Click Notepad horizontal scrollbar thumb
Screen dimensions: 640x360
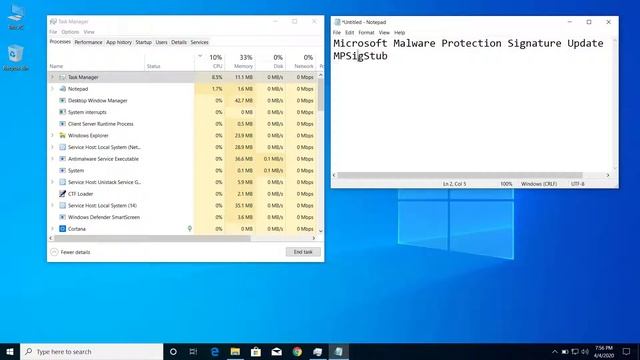(460, 175)
